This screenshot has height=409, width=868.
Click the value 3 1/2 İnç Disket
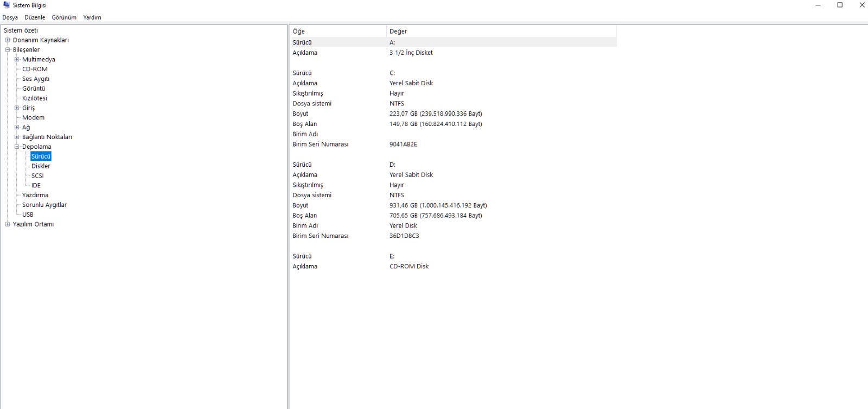[x=411, y=53]
